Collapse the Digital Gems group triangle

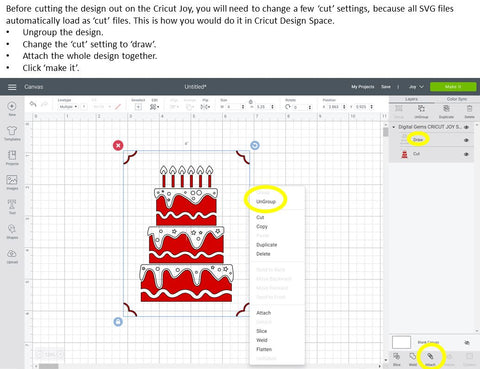point(394,127)
